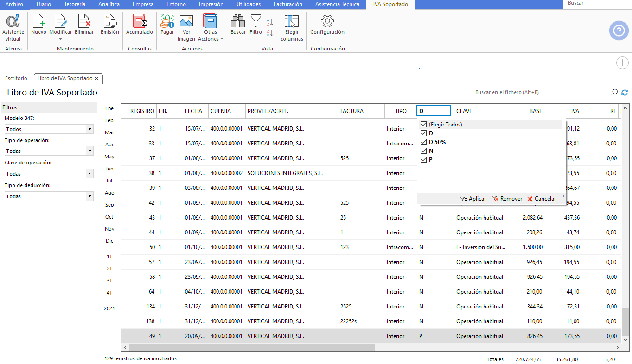Open the Clave de operación dropdown
Image resolution: width=632 pixels, height=364 pixels.
point(49,174)
